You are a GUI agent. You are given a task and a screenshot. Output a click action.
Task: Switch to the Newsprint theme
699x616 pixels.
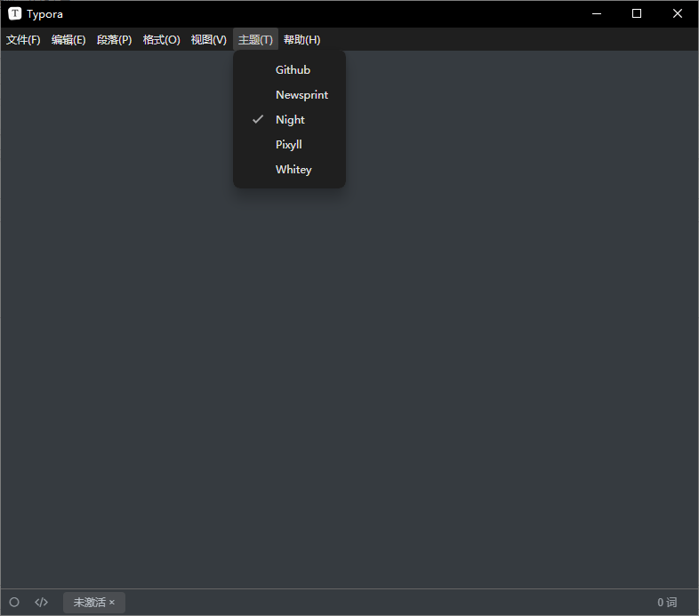(289, 95)
